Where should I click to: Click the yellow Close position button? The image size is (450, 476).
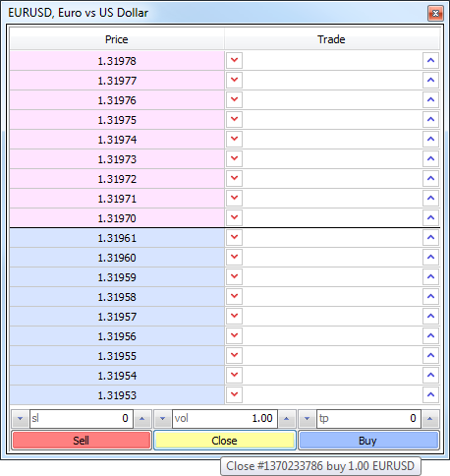225,441
